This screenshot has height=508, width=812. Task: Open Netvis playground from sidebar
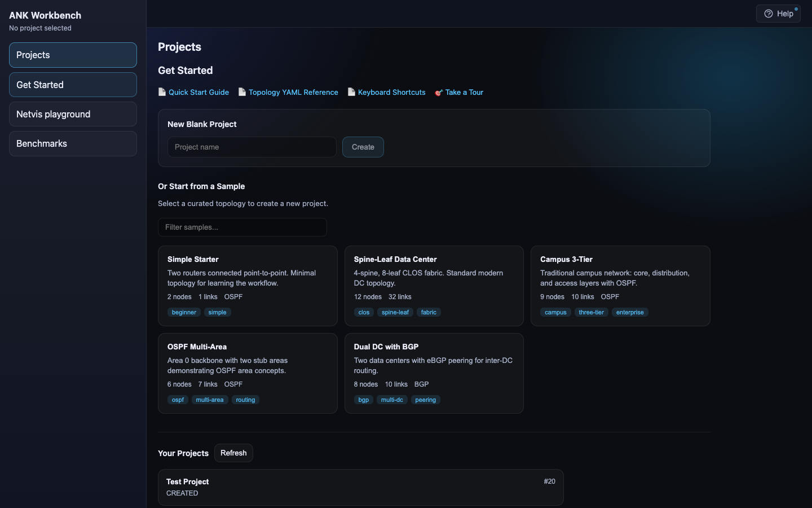click(73, 114)
